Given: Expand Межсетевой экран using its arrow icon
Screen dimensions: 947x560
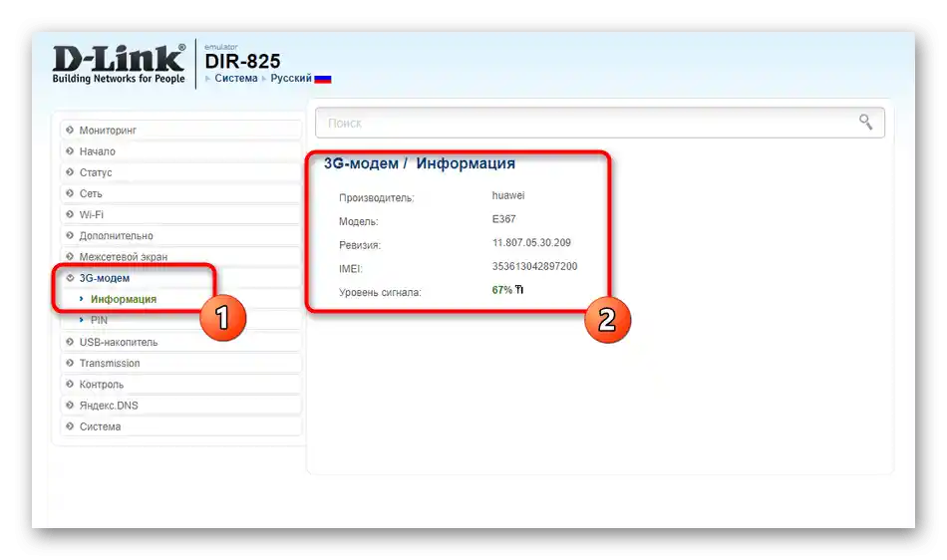Looking at the screenshot, I should pyautogui.click(x=70, y=256).
